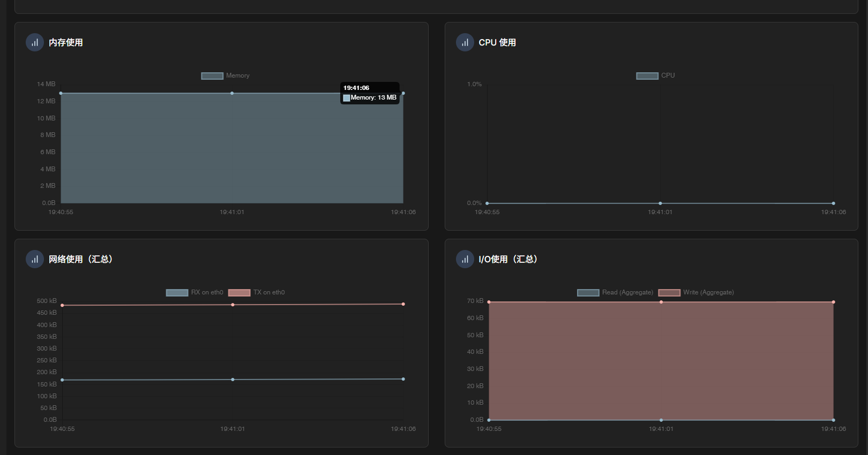
Task: Click the 2 MB axis label
Action: click(x=48, y=186)
